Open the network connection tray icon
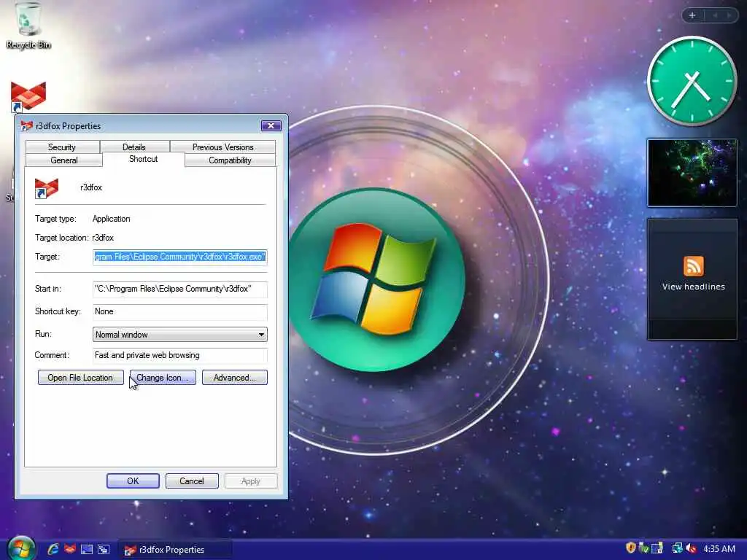 677,548
